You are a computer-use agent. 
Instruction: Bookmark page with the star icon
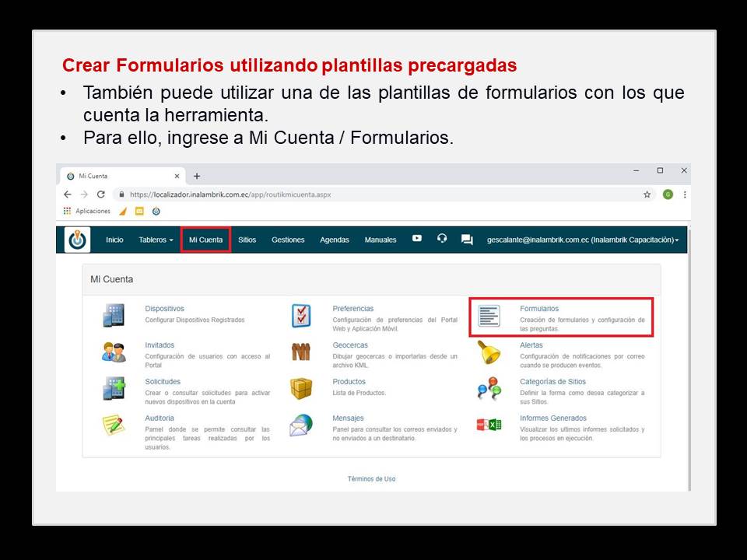(x=647, y=194)
